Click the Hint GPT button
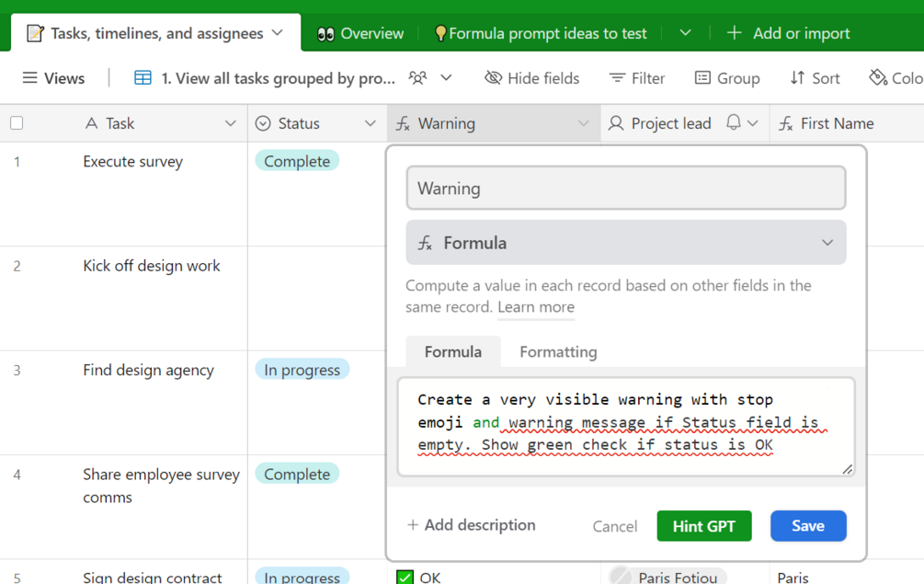 [x=704, y=526]
